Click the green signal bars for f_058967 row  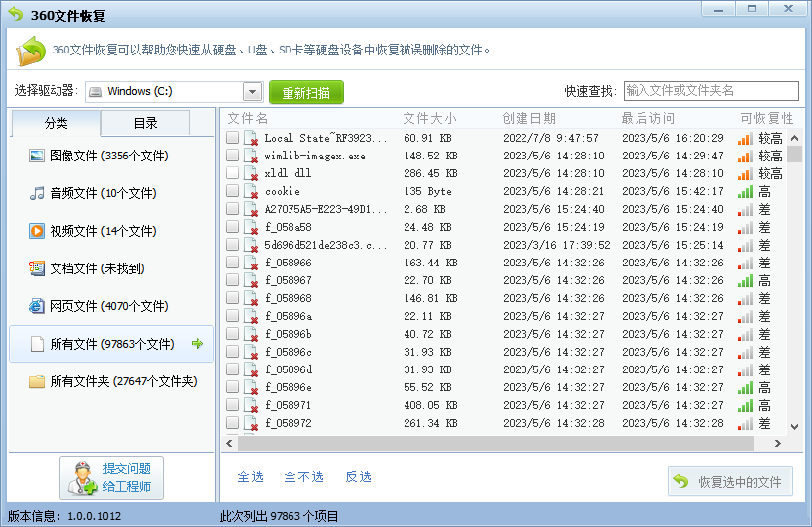click(x=745, y=280)
